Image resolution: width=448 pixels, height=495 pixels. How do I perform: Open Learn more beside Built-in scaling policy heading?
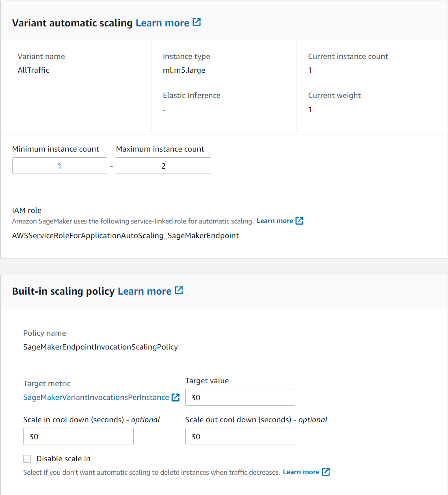145,291
